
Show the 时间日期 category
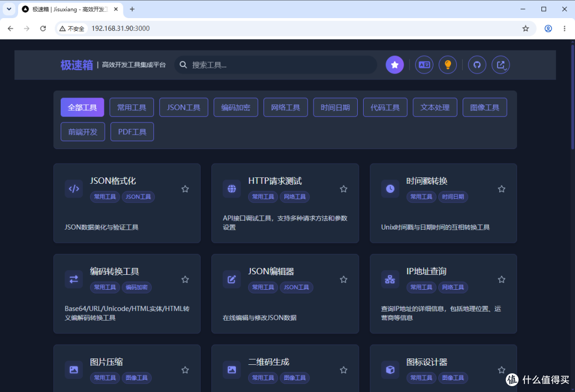[335, 108]
